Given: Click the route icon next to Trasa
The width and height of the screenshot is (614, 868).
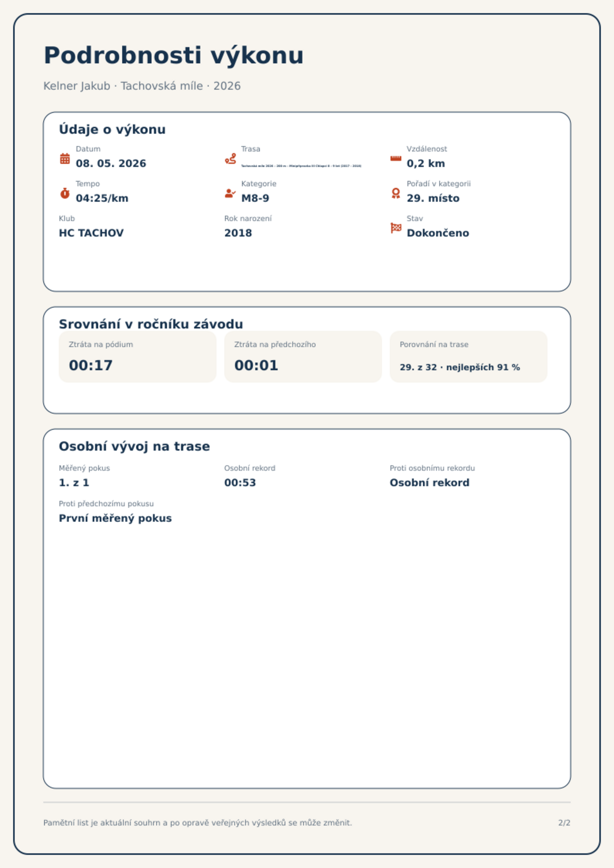Looking at the screenshot, I should tap(230, 158).
